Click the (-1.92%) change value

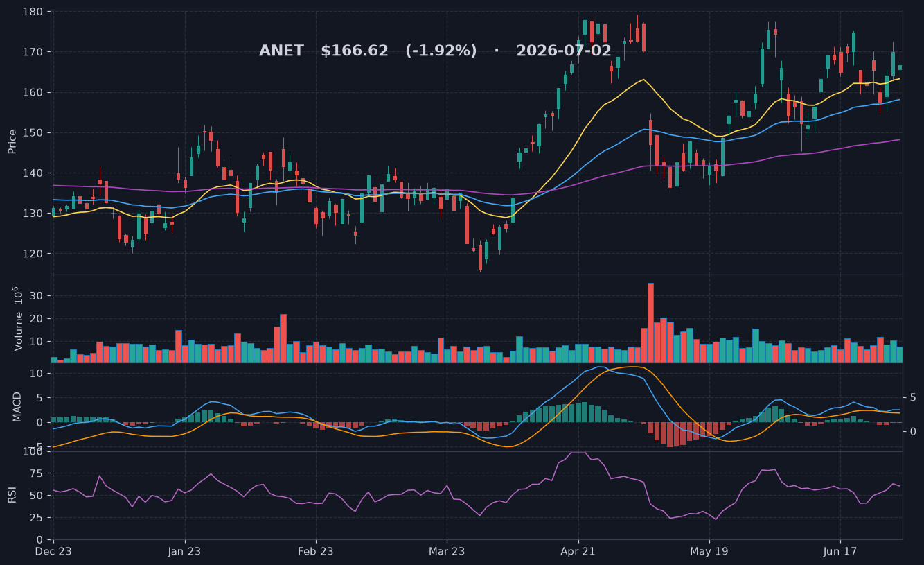(441, 51)
